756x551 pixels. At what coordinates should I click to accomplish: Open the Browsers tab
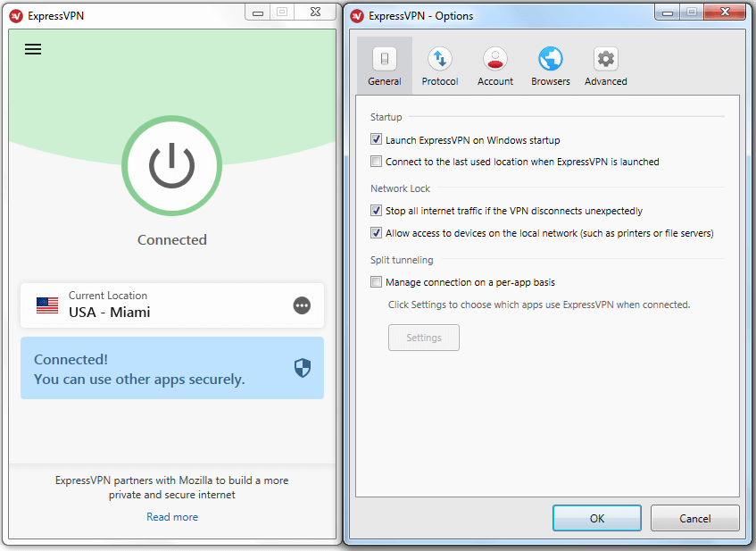click(551, 65)
